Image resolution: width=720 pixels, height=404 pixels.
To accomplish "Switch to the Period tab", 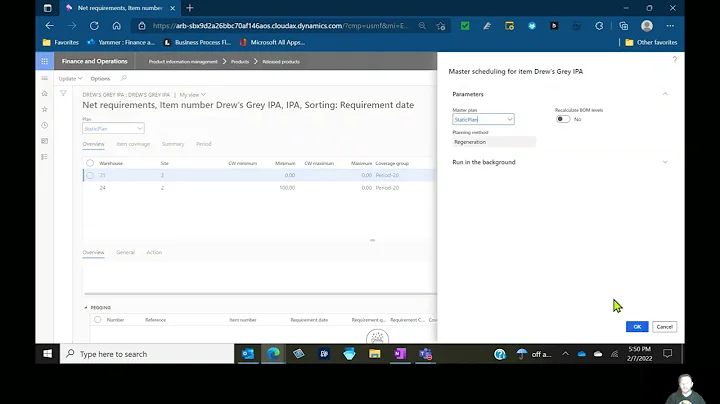I will (204, 144).
